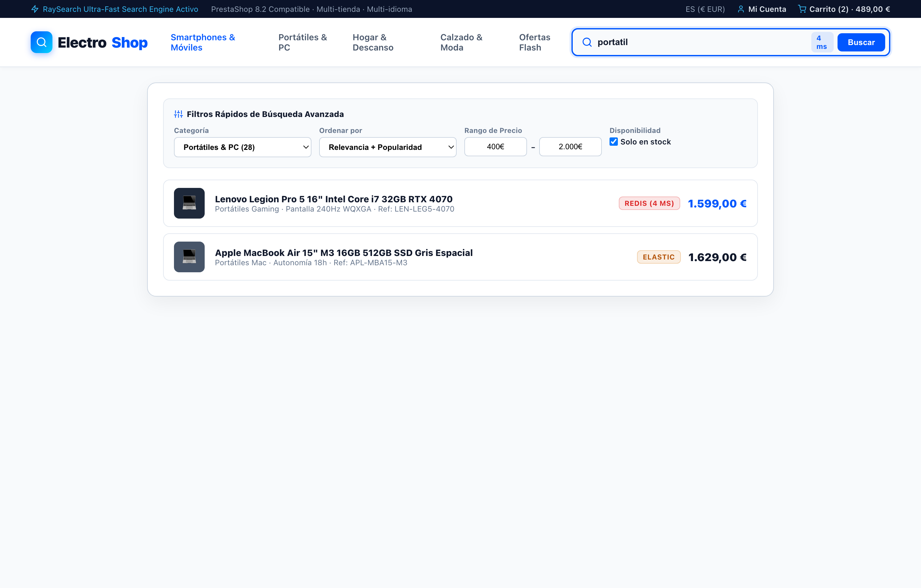This screenshot has width=921, height=588.
Task: Open the Categoría dropdown Portátiles & PC (28)
Action: 242,147
